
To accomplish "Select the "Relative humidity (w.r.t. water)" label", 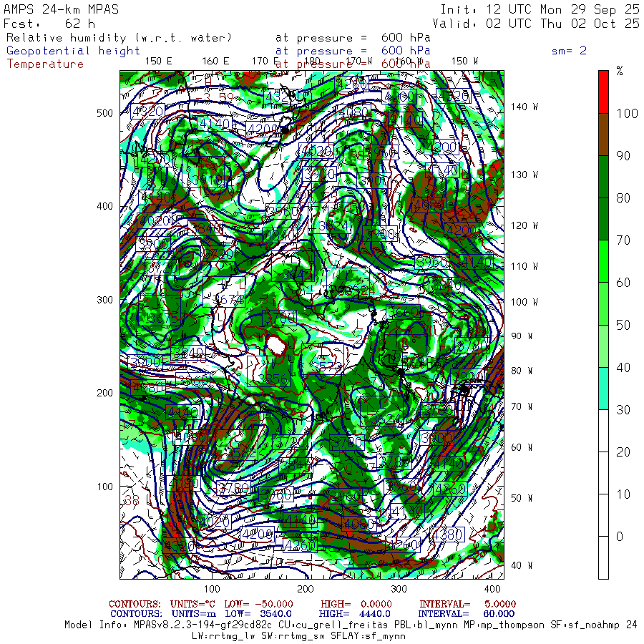I will (x=119, y=37).
